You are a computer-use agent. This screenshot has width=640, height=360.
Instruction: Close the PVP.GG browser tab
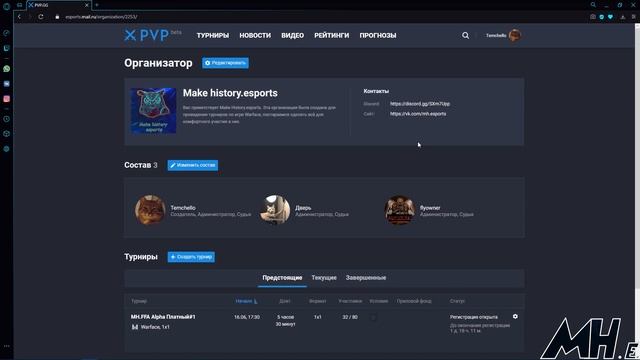tap(87, 5)
